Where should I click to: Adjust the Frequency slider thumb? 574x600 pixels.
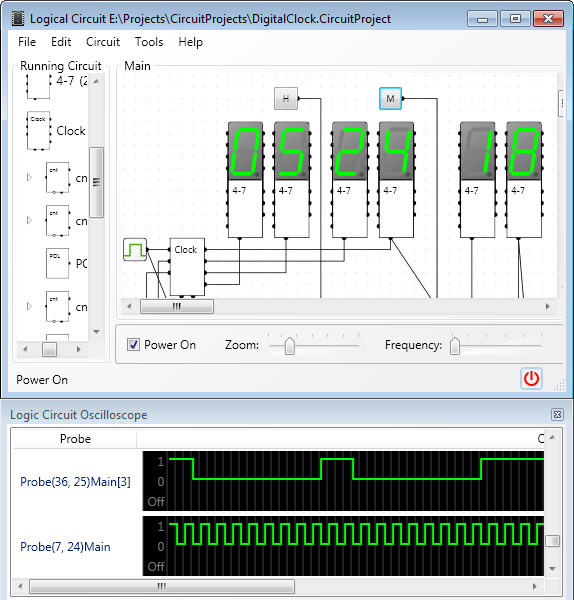click(455, 346)
